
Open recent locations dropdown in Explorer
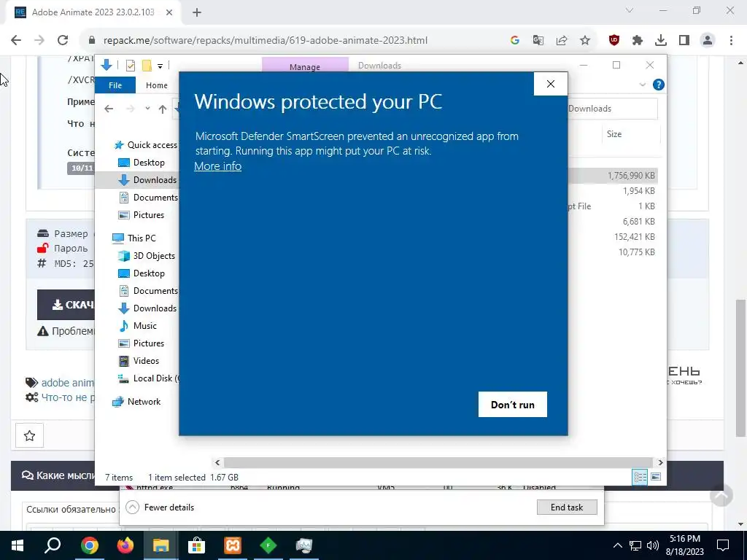[147, 109]
